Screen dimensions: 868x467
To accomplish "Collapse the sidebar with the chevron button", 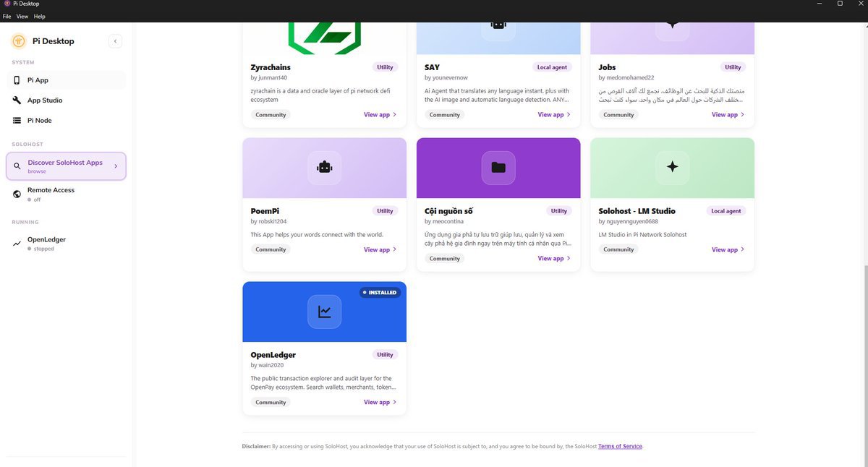I will [x=115, y=41].
